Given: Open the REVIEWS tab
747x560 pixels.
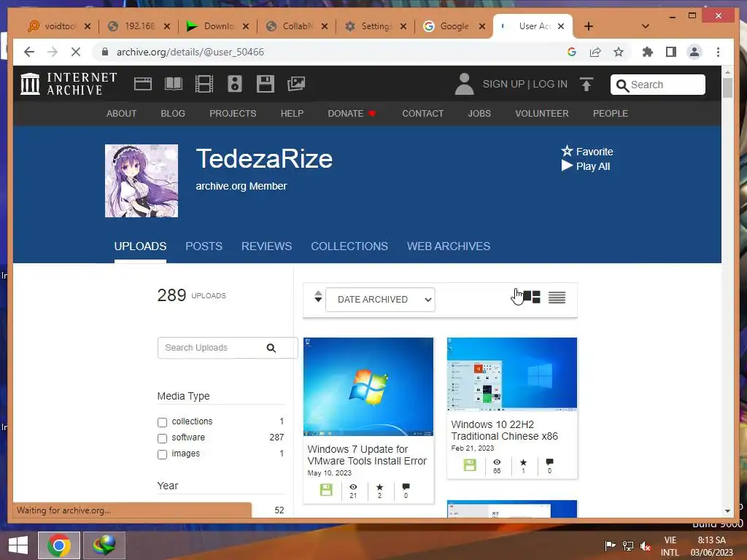Looking at the screenshot, I should (266, 246).
